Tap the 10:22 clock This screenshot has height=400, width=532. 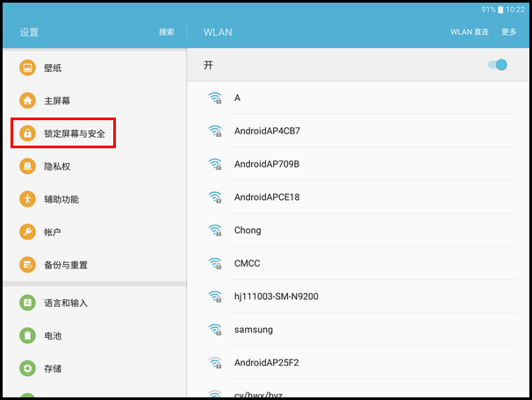515,10
